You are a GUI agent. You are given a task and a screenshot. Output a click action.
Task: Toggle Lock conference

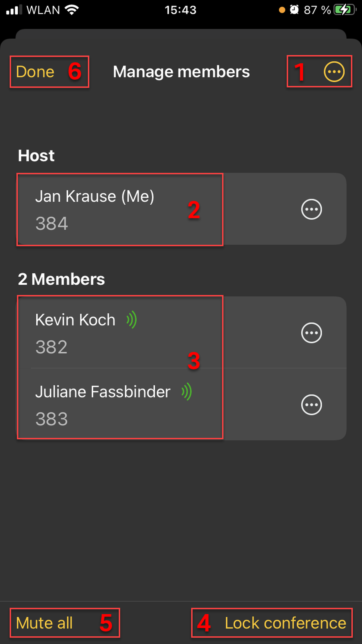[x=285, y=623]
